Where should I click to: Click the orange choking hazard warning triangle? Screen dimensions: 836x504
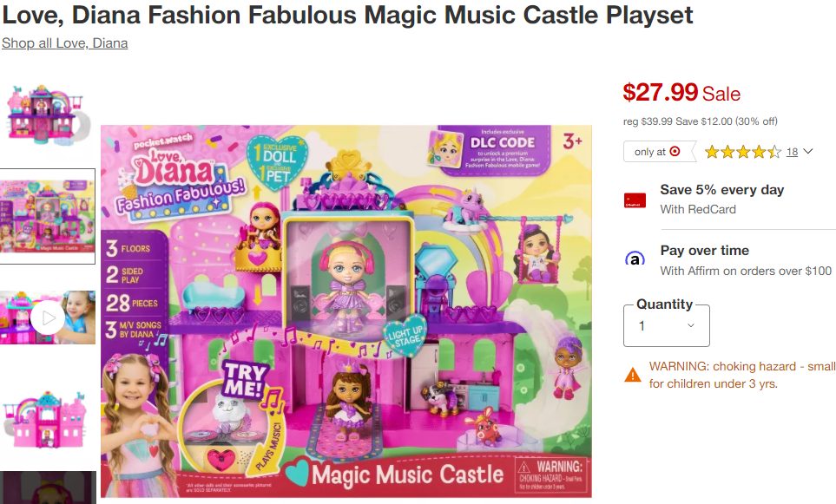(633, 375)
